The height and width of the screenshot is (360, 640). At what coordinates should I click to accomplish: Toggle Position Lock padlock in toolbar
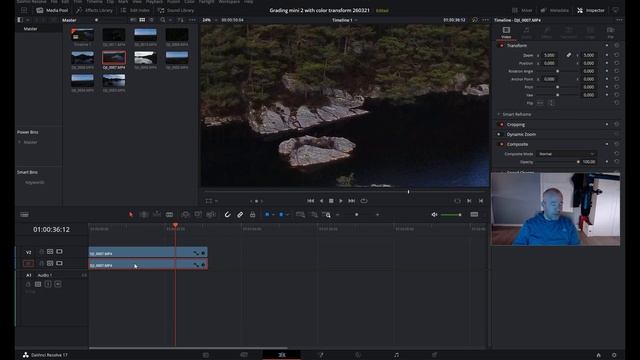pyautogui.click(x=253, y=215)
